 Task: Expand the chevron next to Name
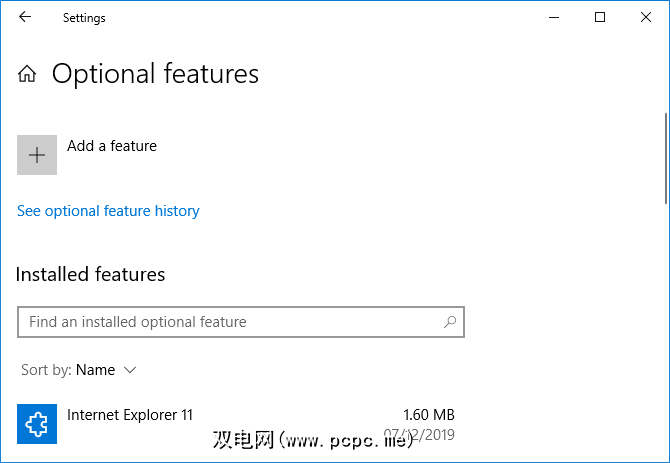coord(130,370)
